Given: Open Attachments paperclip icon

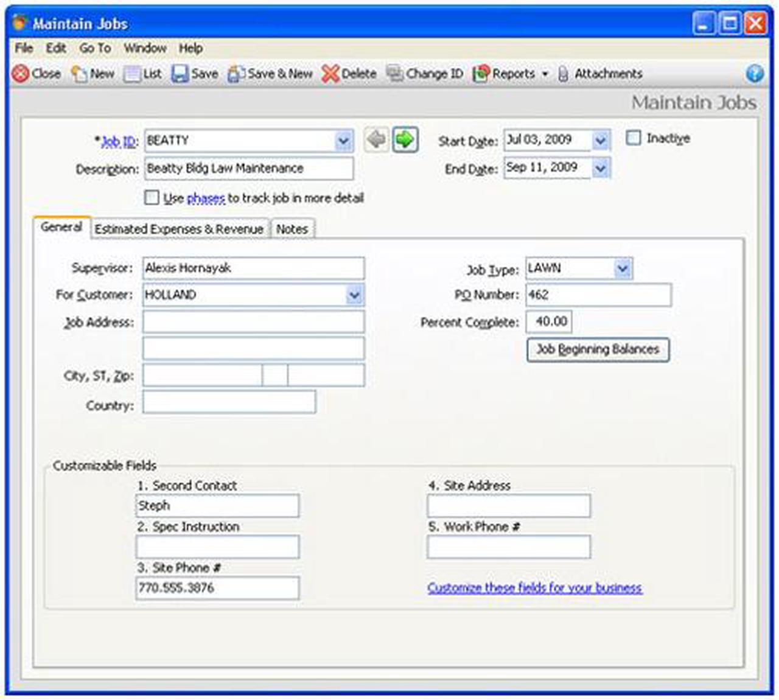Looking at the screenshot, I should [x=563, y=74].
